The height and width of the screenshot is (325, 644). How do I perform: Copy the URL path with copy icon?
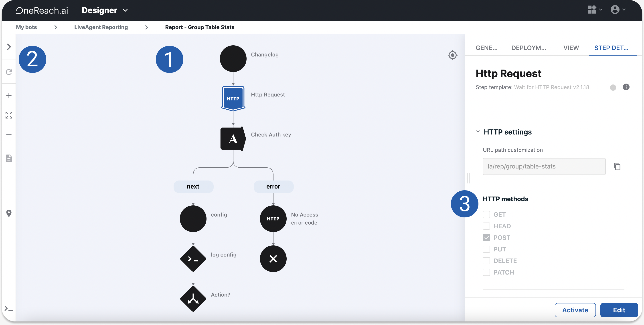coord(617,166)
